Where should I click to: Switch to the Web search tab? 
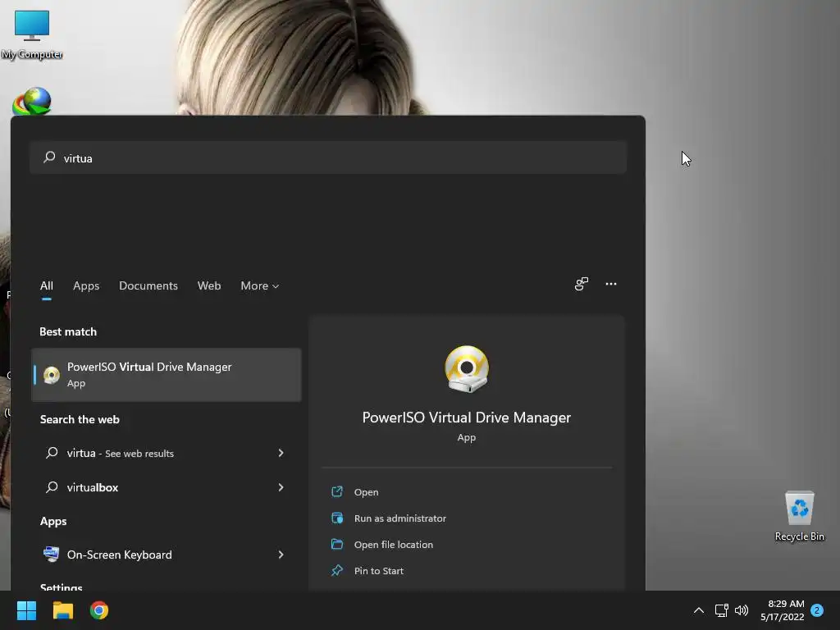tap(209, 286)
